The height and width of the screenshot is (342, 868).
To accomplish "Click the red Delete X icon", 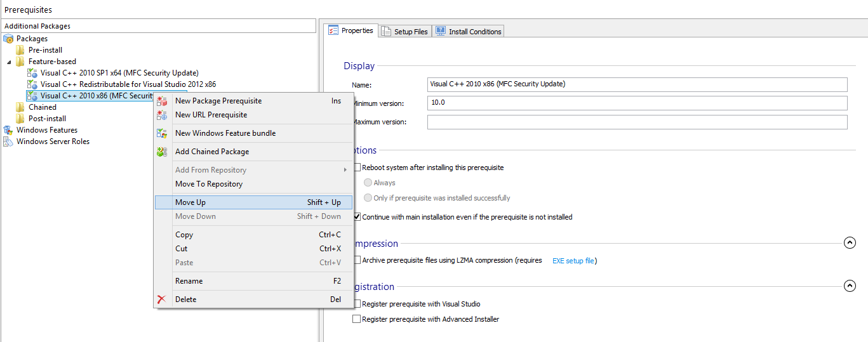I will [162, 299].
